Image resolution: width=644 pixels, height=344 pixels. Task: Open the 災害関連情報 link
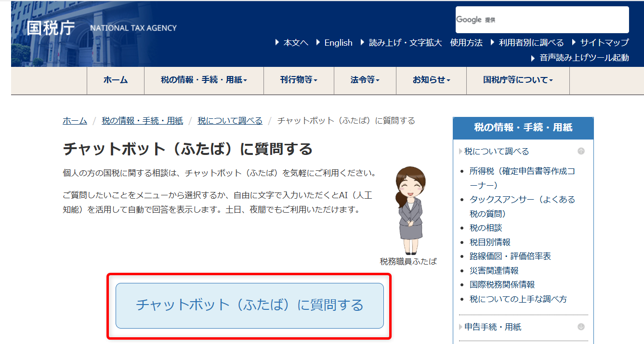coord(494,271)
